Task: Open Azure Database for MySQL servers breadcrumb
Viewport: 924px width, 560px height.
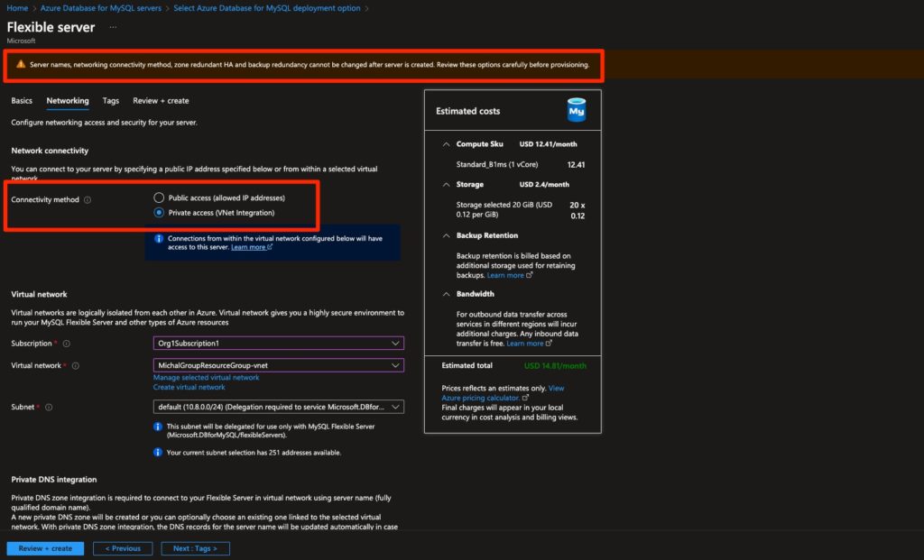Action: click(x=101, y=8)
